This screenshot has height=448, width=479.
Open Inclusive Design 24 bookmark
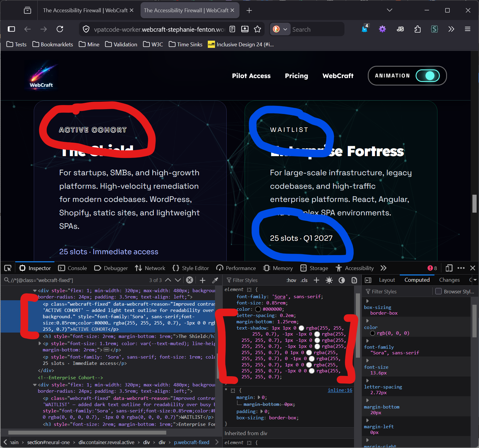241,44
